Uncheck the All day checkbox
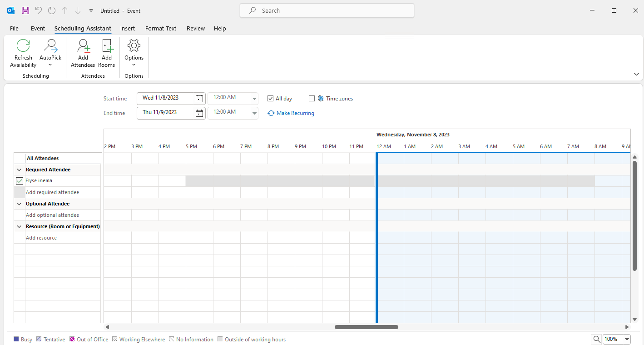Viewport: 644px width, 345px height. 270,99
